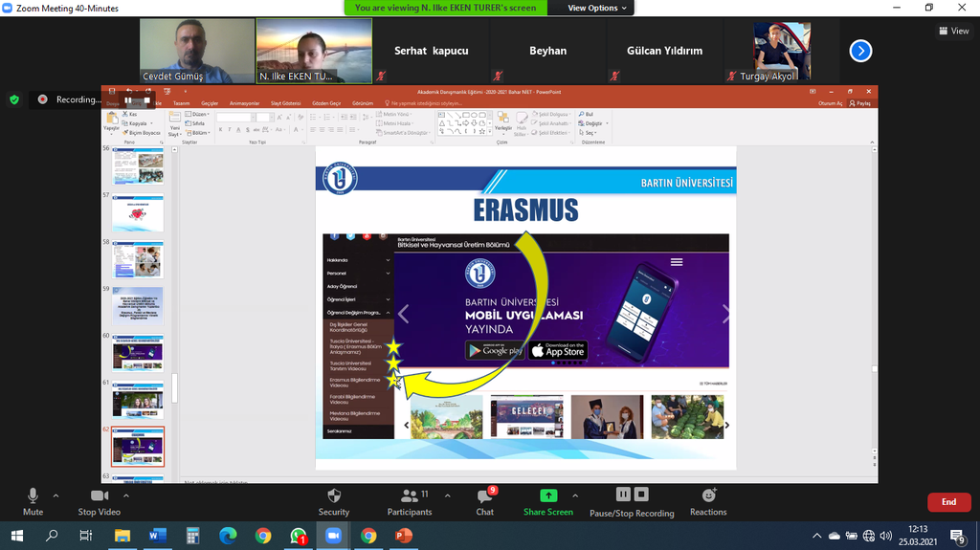Select slide 56 thumbnail
Image resolution: width=980 pixels, height=550 pixels.
pos(138,165)
